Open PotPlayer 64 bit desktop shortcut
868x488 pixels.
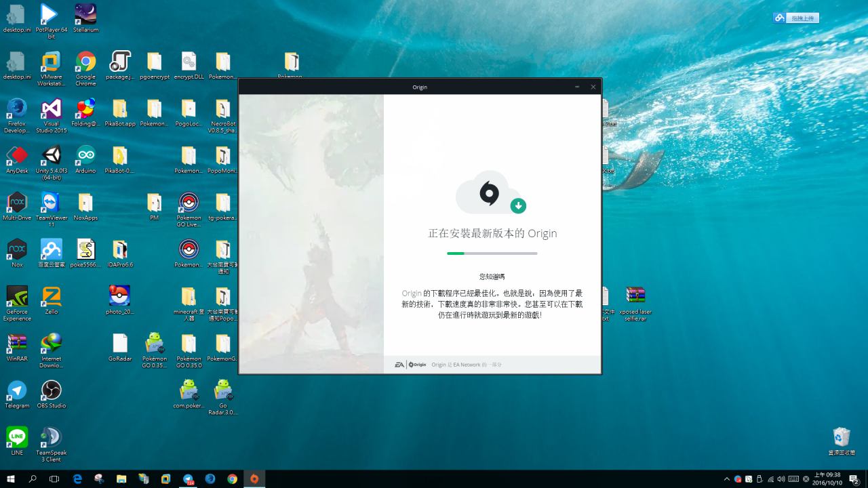[52, 20]
